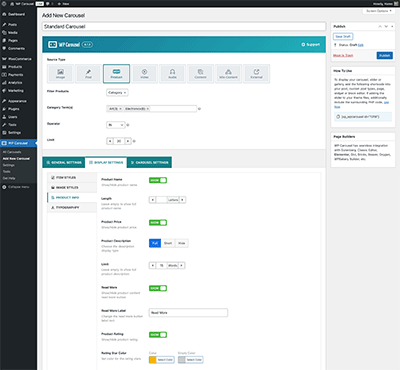Toggle the Read More show switch
The height and width of the screenshot is (370, 400).
(x=158, y=288)
